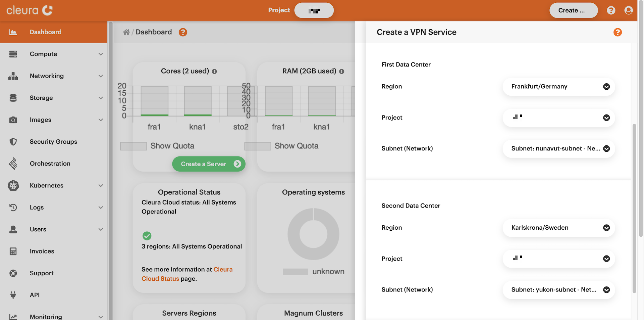Open the Frankfurt/Germany Region dropdown
This screenshot has width=644, height=320.
558,87
